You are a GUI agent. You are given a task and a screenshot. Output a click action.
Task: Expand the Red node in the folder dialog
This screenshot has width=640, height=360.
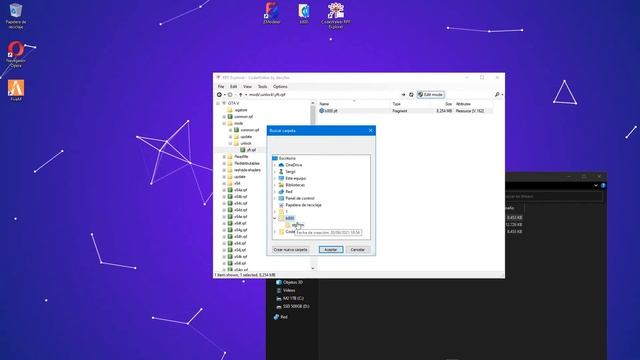tap(275, 191)
